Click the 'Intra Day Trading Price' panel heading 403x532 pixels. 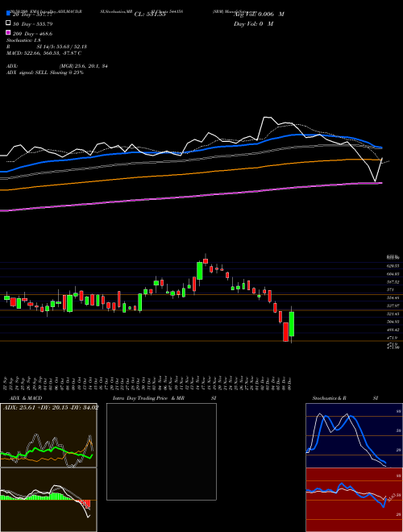(x=140, y=398)
